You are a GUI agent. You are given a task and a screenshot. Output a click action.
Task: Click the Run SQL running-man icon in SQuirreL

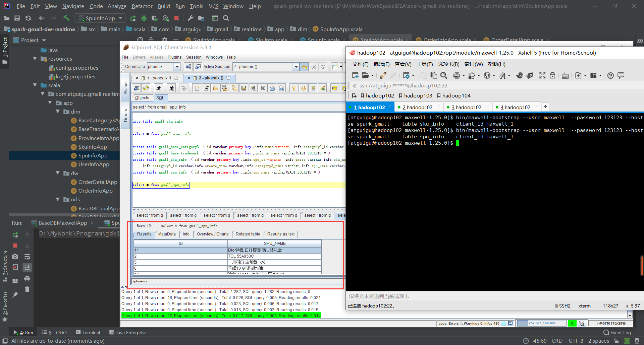tap(159, 88)
